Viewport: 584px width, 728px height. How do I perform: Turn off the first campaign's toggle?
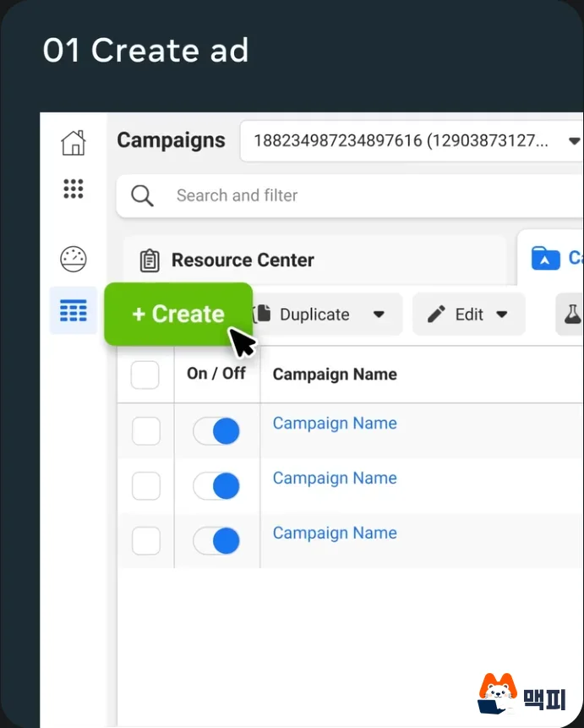point(217,431)
